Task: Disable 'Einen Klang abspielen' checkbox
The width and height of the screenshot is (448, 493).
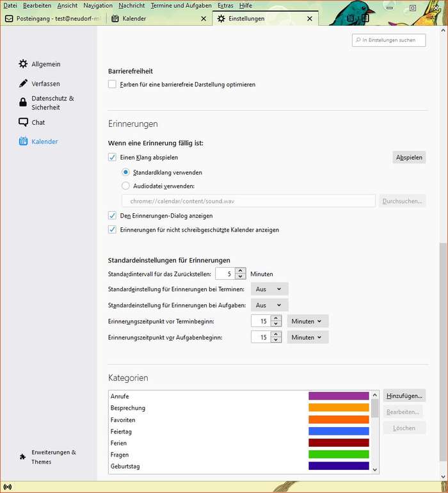Action: 113,158
